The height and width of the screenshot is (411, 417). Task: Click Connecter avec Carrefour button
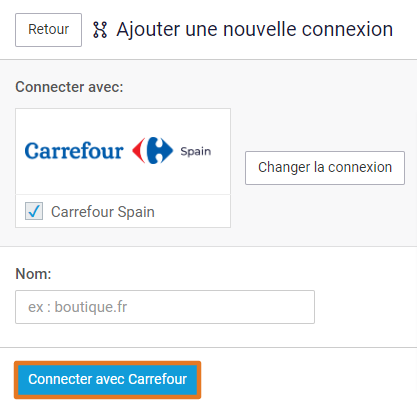[107, 380]
